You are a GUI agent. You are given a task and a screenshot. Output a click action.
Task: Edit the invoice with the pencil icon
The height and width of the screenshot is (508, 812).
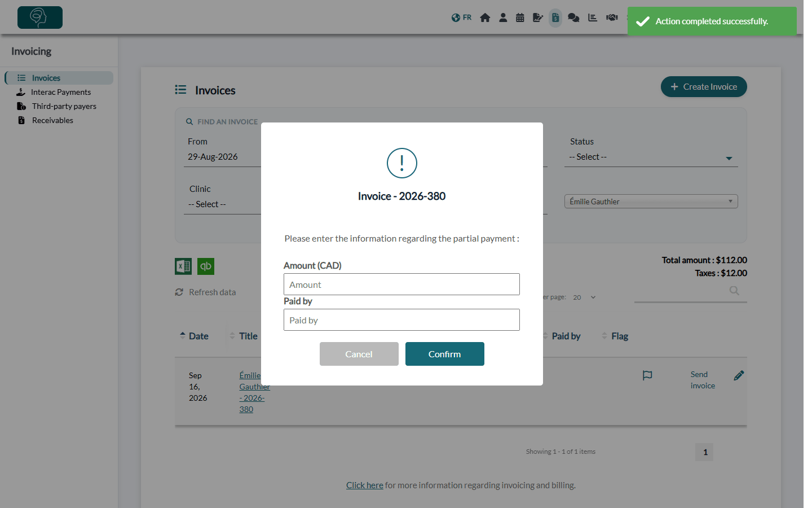click(739, 375)
